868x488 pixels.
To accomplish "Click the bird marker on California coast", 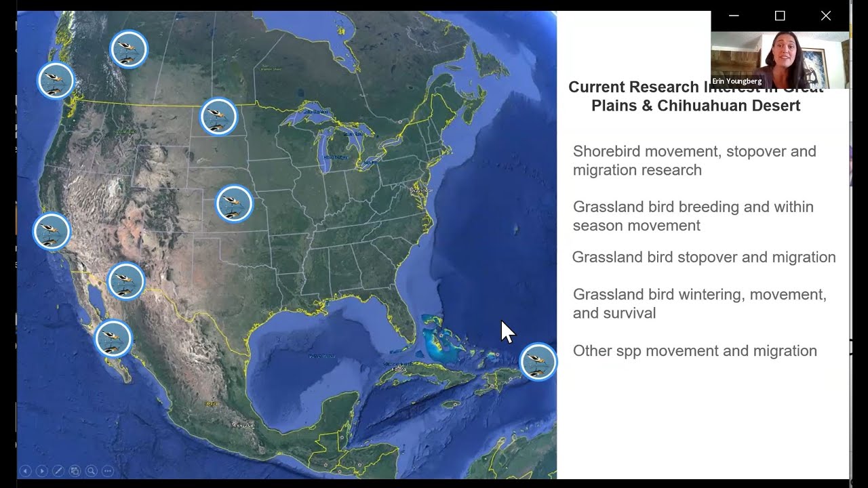I will coord(52,231).
